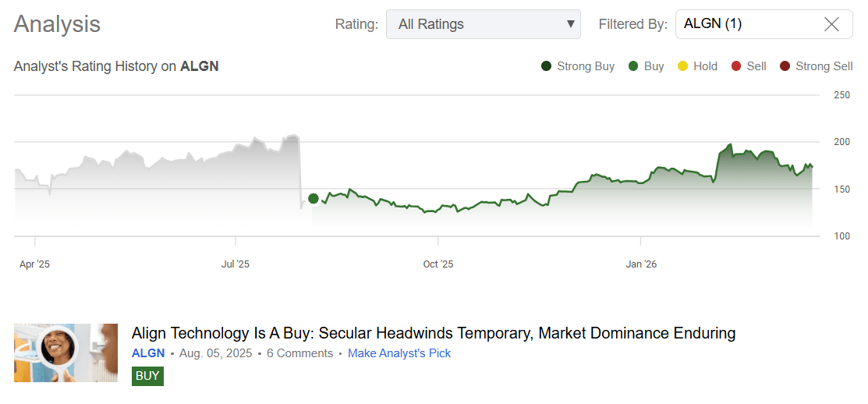Toggle the Hold legend entry

click(x=697, y=66)
